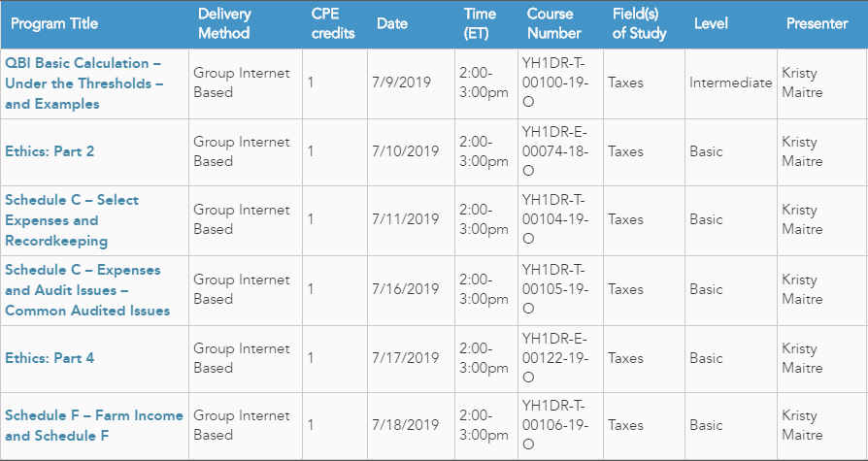Click the Course Number column header
The width and height of the screenshot is (868, 461).
[x=554, y=24]
